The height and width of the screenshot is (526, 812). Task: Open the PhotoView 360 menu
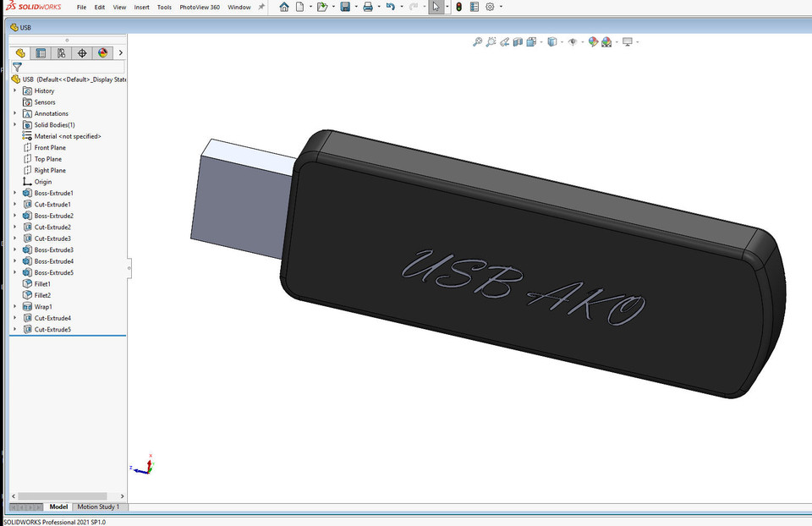[x=199, y=7]
